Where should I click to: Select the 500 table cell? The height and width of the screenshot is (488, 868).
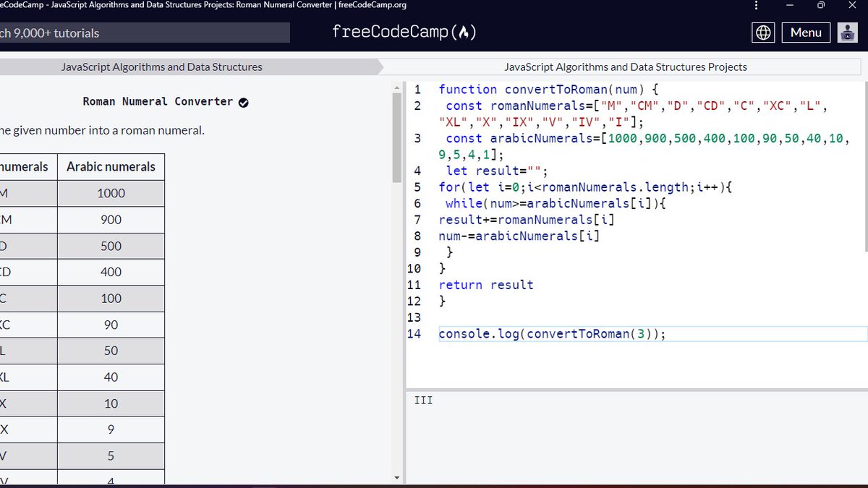click(x=111, y=246)
